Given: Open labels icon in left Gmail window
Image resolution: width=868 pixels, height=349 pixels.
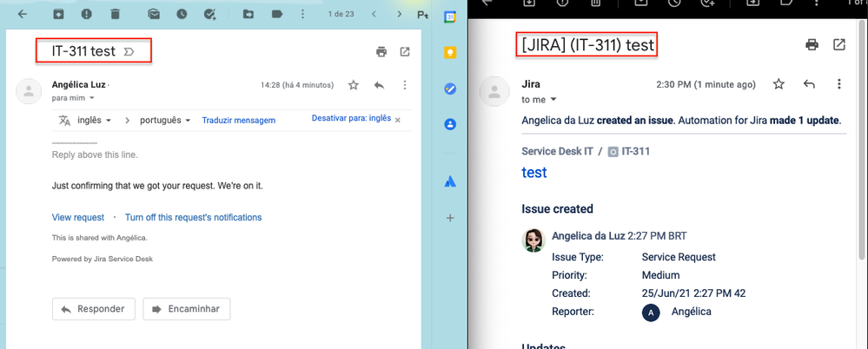Looking at the screenshot, I should [276, 15].
